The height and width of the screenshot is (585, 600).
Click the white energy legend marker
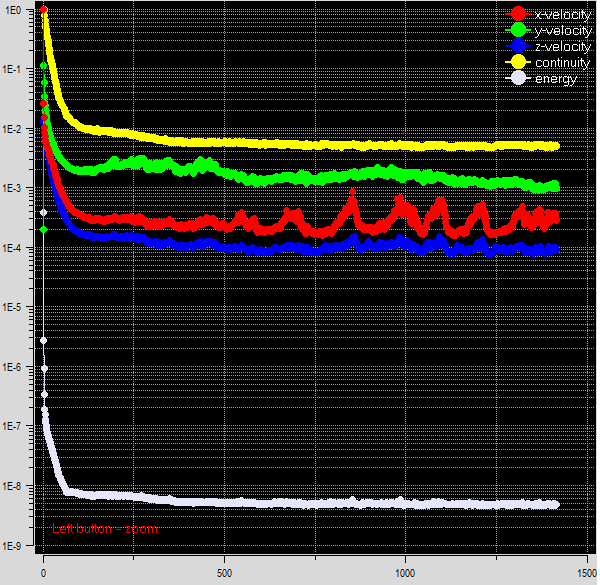(518, 78)
